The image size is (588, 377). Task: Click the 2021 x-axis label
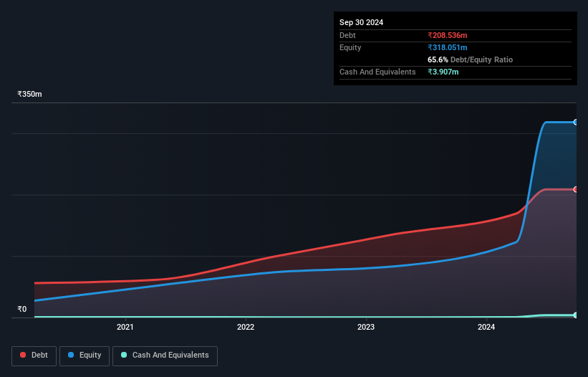point(125,327)
